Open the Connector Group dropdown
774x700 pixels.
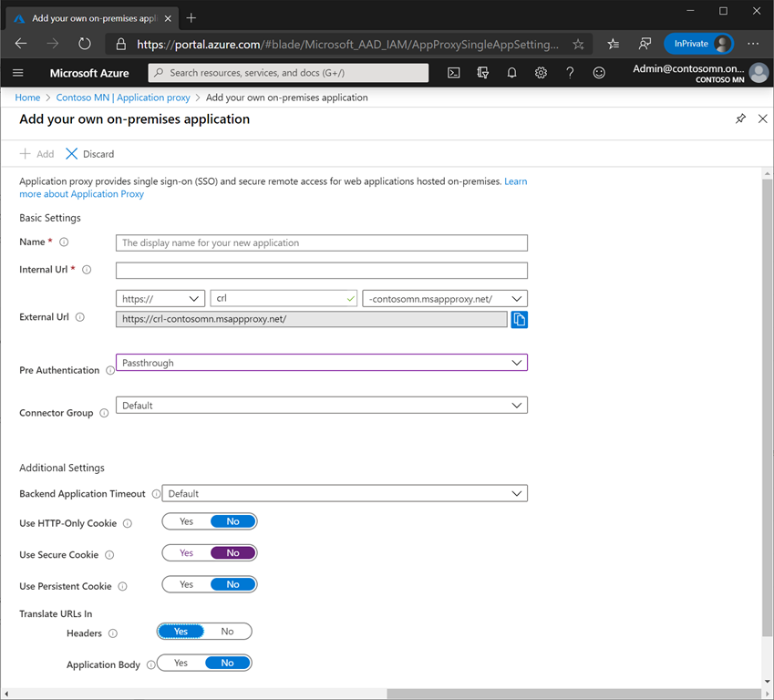click(321, 406)
